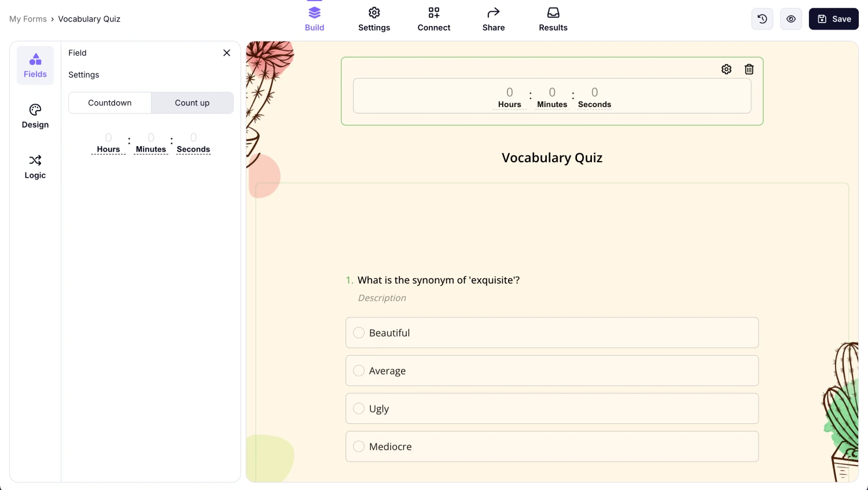Close the Field settings panel
The height and width of the screenshot is (490, 868).
[227, 53]
